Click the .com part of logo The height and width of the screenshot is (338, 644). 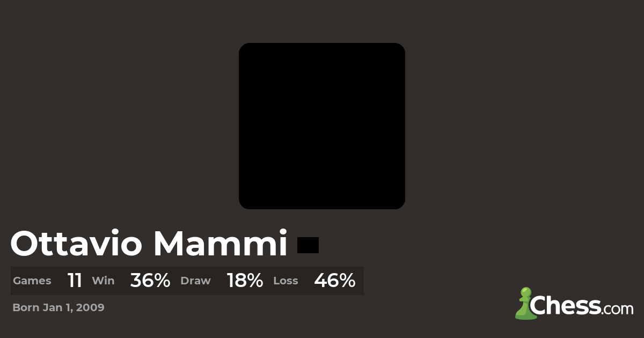(618, 308)
